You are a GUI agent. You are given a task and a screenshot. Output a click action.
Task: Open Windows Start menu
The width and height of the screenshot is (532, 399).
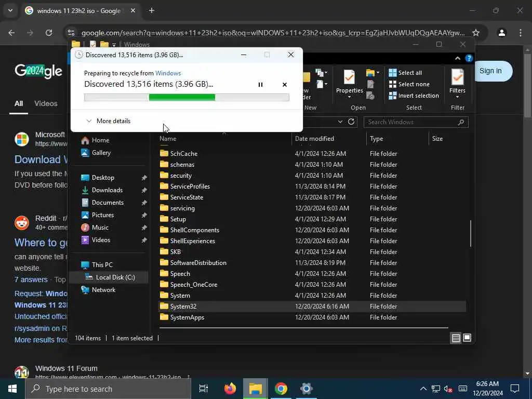[x=12, y=389]
